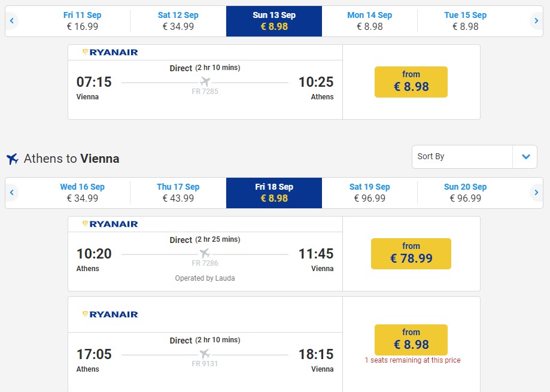The width and height of the screenshot is (550, 392).
Task: Click previous dates arrow for Athens to Vienna
Action: (12, 193)
